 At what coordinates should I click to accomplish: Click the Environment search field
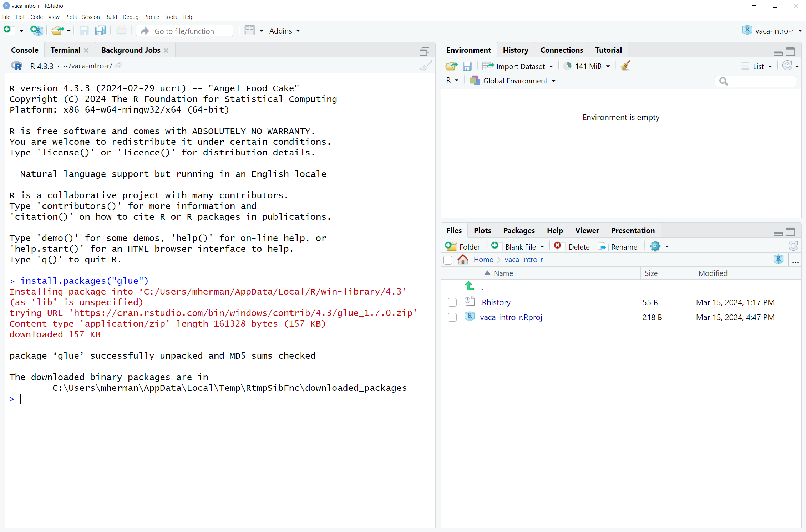click(755, 81)
